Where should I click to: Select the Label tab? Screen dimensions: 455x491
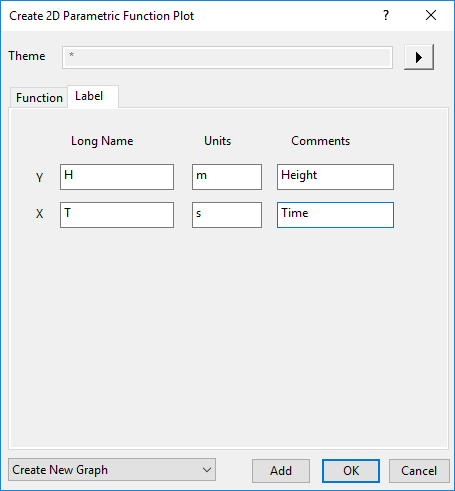pyautogui.click(x=93, y=96)
